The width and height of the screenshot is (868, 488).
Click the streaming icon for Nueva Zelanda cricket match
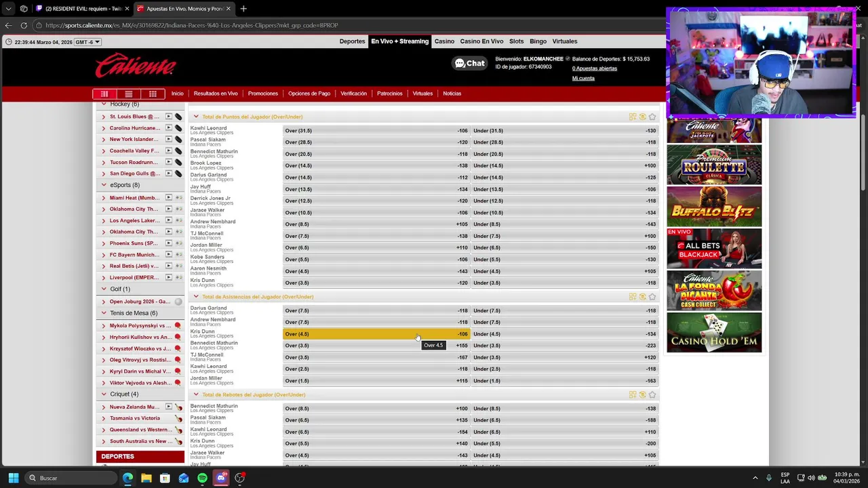point(169,407)
